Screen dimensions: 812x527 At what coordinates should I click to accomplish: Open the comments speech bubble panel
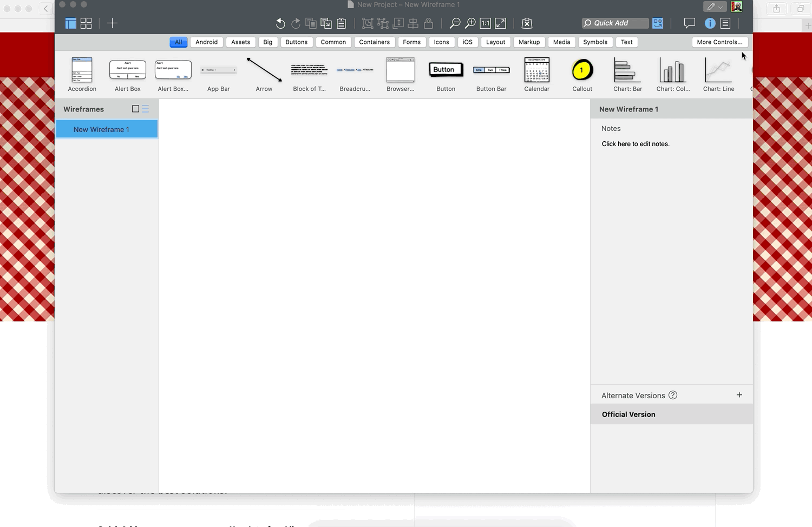(689, 23)
